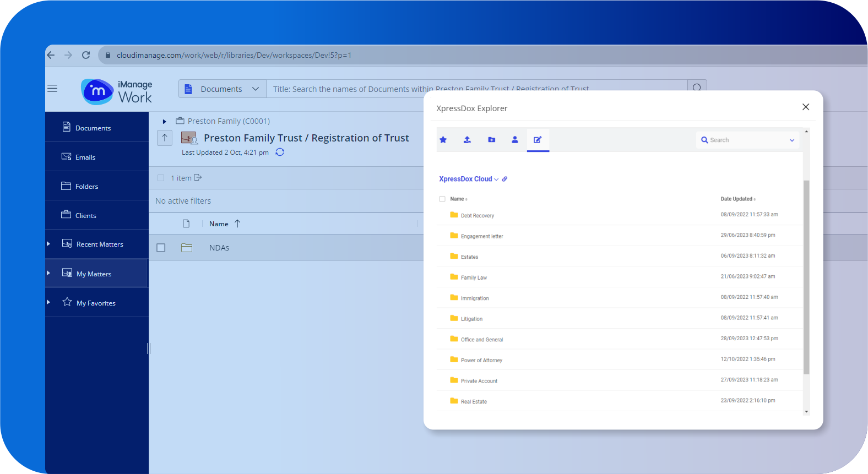This screenshot has width=868, height=474.
Task: Open the Family Law folder
Action: pos(474,277)
